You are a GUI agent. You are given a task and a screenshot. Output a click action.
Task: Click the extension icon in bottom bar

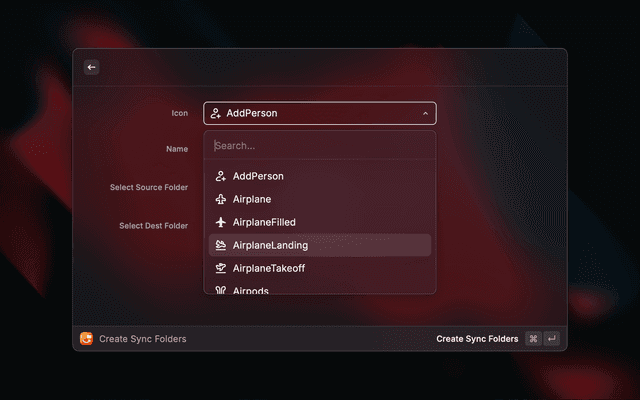[x=87, y=339]
